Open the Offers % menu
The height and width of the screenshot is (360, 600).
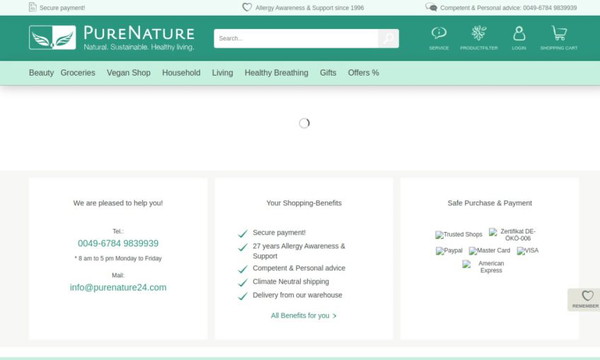363,73
